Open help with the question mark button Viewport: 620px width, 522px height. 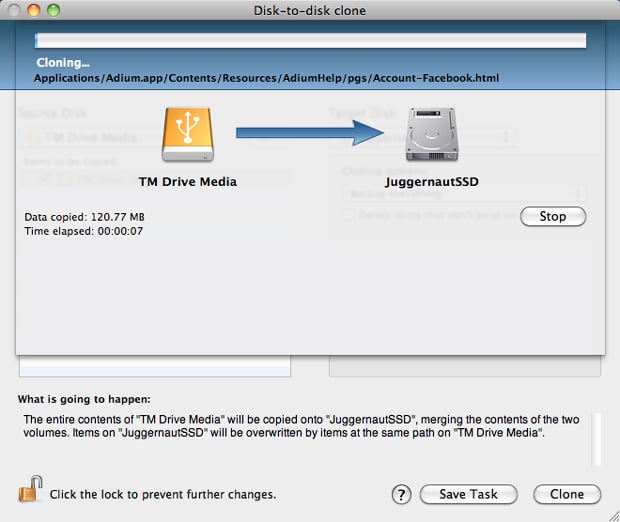[x=401, y=494]
